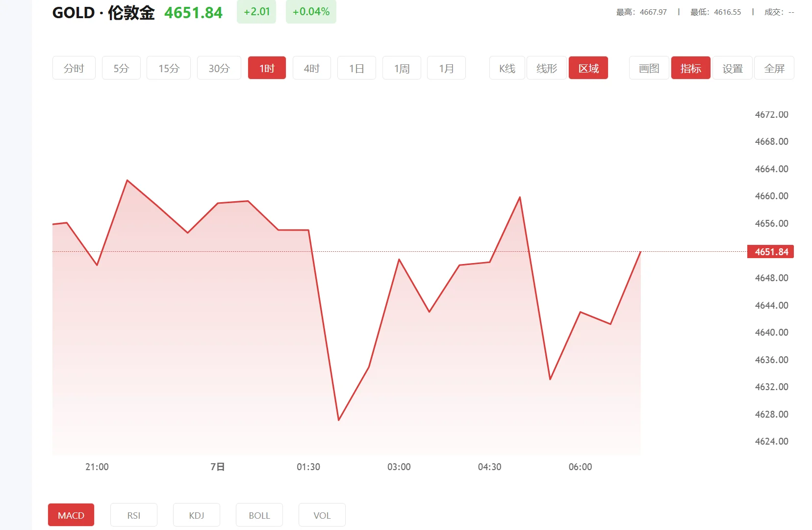This screenshot has height=530, width=812.
Task: Select the 1周 weekly interval
Action: [401, 68]
